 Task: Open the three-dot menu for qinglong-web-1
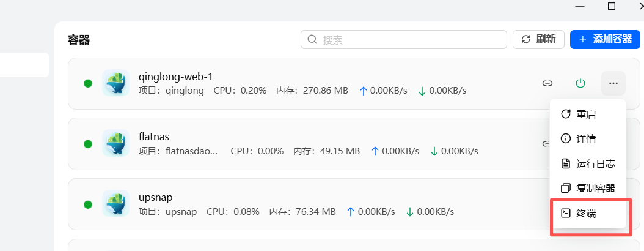[613, 83]
